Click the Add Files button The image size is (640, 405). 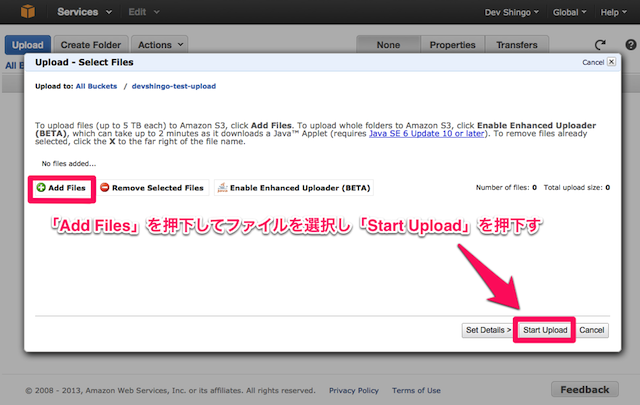coord(62,188)
